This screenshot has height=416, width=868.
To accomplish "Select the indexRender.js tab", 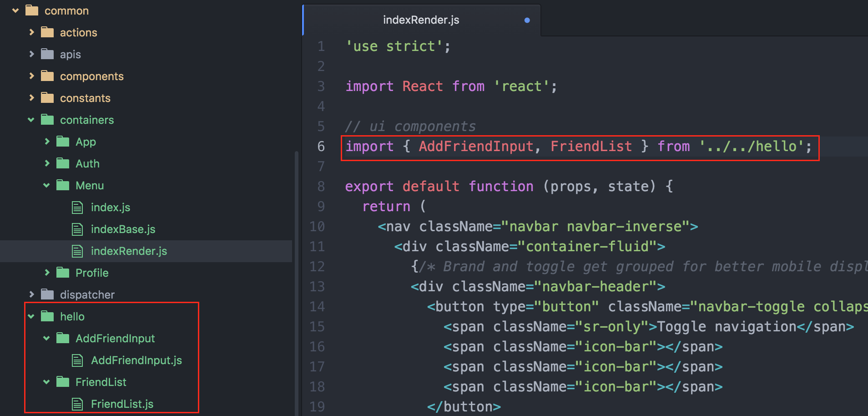I will click(x=420, y=20).
